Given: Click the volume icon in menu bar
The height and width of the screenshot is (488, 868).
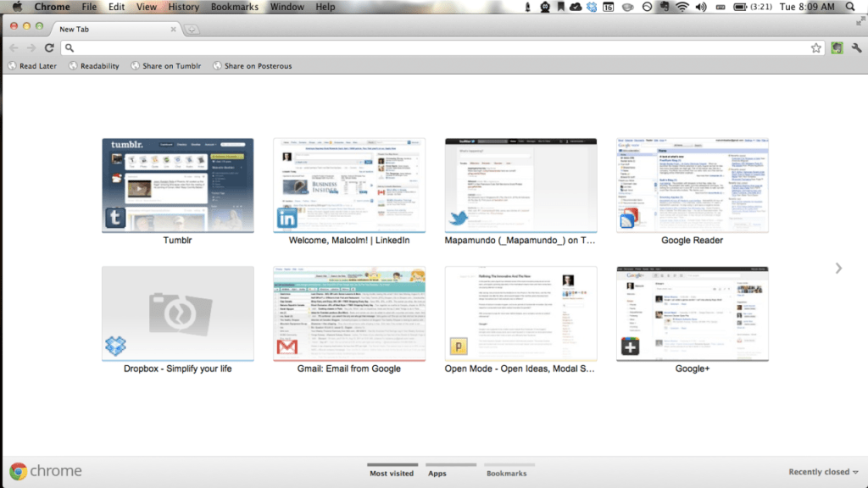Looking at the screenshot, I should click(x=701, y=7).
